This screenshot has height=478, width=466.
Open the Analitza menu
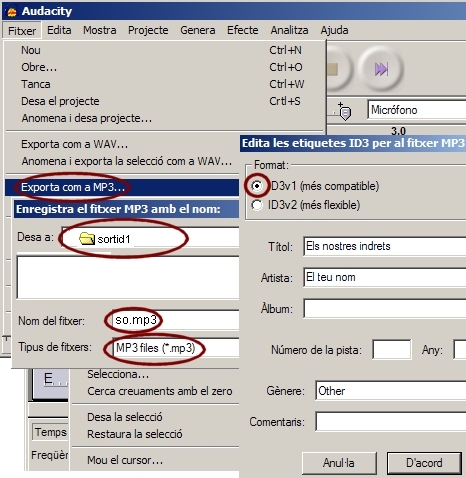pos(289,30)
